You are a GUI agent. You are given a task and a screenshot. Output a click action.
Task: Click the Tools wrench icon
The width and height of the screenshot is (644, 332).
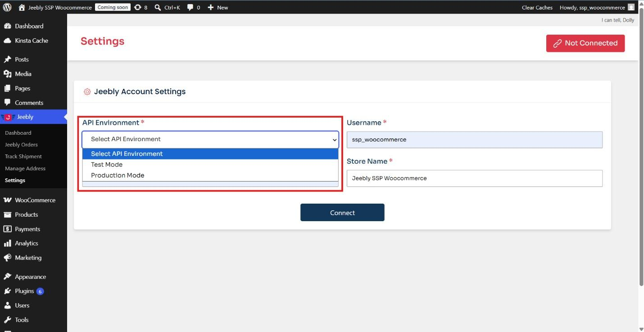7,320
